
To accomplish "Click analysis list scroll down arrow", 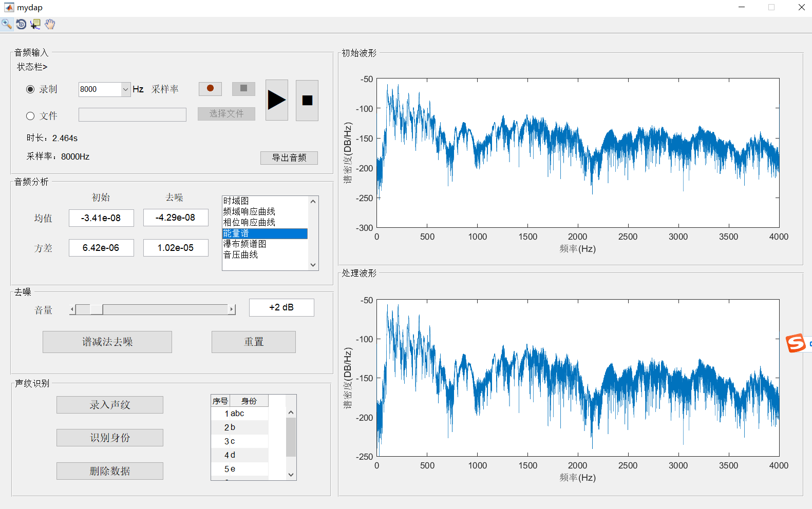I will point(313,265).
